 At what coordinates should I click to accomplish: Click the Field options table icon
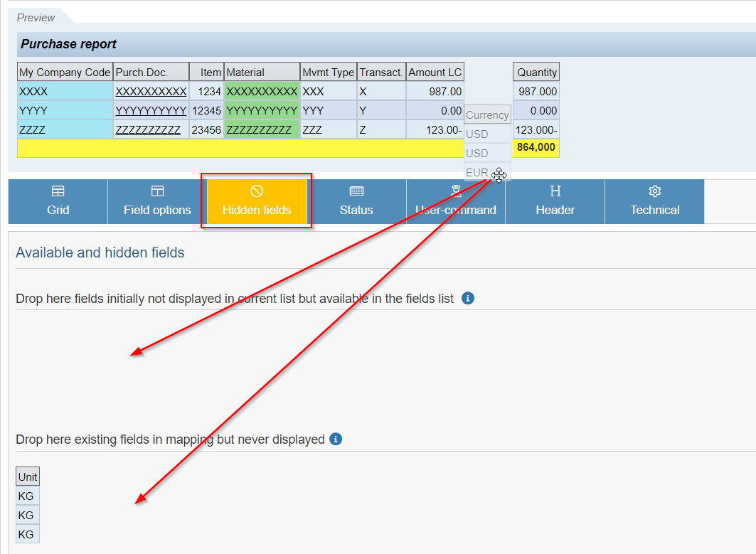pyautogui.click(x=156, y=192)
